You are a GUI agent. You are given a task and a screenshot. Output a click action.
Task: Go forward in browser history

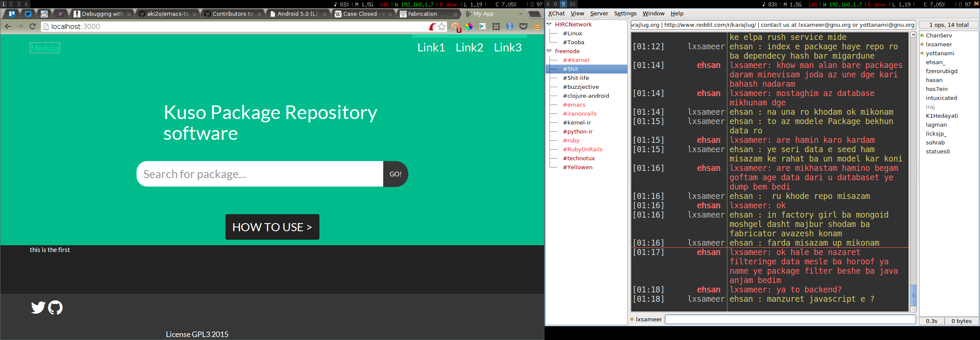tap(20, 26)
